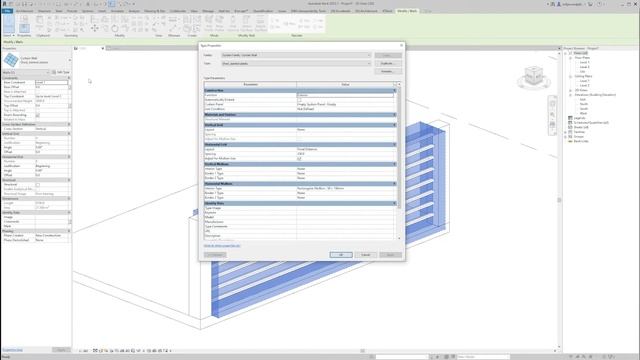The height and width of the screenshot is (360, 640).
Task: Click the Apply button in Type Properties
Action: click(x=390, y=255)
